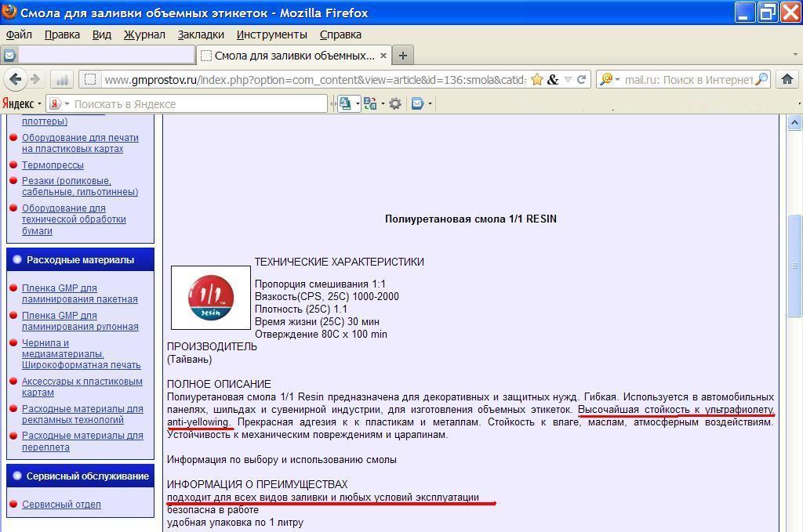Screen dimensions: 803x532
Task: Click the Yandex mail envelope icon
Action: pos(417,104)
